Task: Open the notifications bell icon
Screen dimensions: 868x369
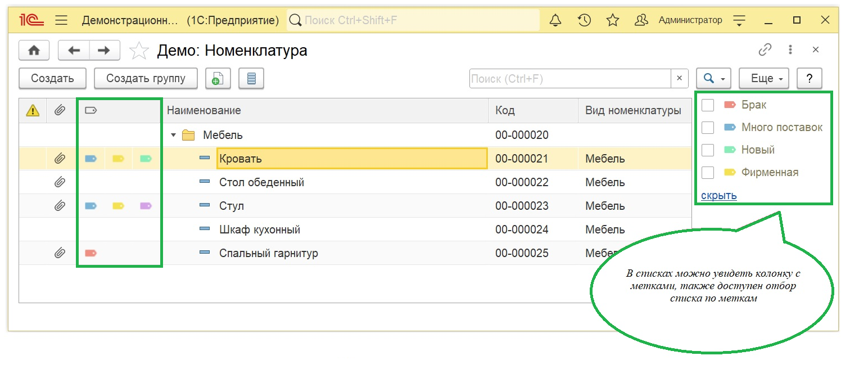Action: [x=555, y=21]
